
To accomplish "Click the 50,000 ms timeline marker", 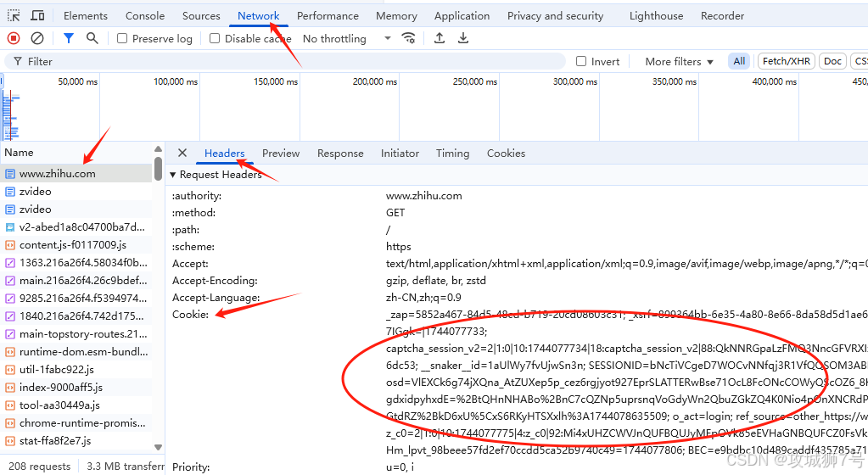I will click(77, 81).
